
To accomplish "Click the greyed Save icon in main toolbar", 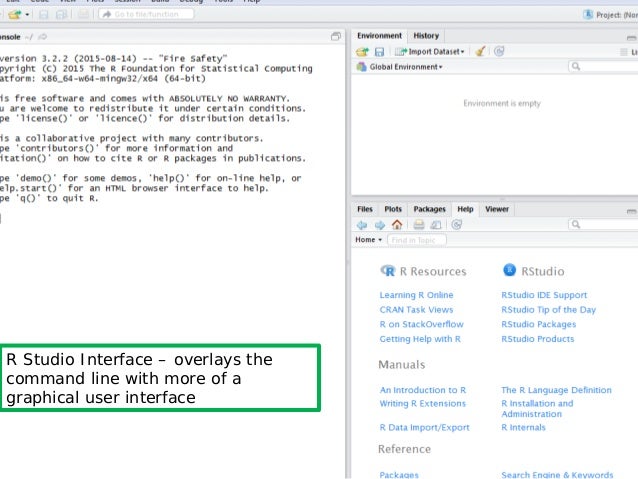I will (x=43, y=15).
